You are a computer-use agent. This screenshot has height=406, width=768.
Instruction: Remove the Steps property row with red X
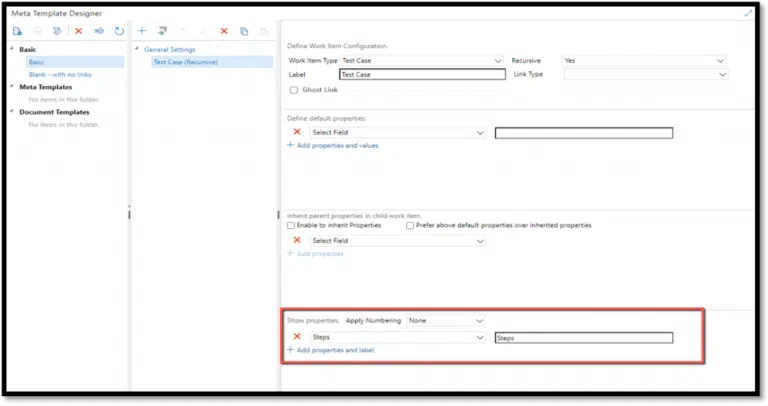pos(297,337)
